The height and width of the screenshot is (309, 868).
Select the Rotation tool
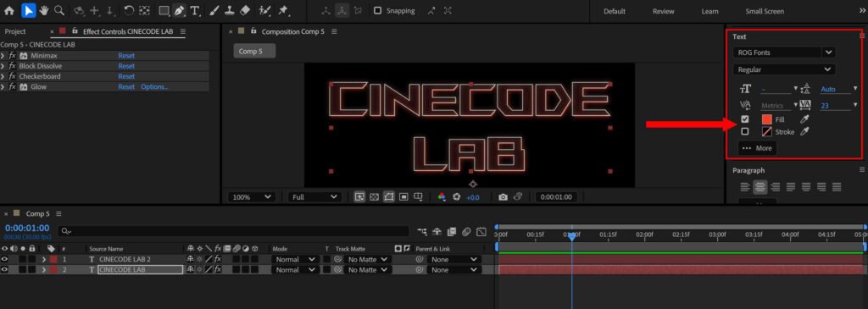(x=129, y=10)
